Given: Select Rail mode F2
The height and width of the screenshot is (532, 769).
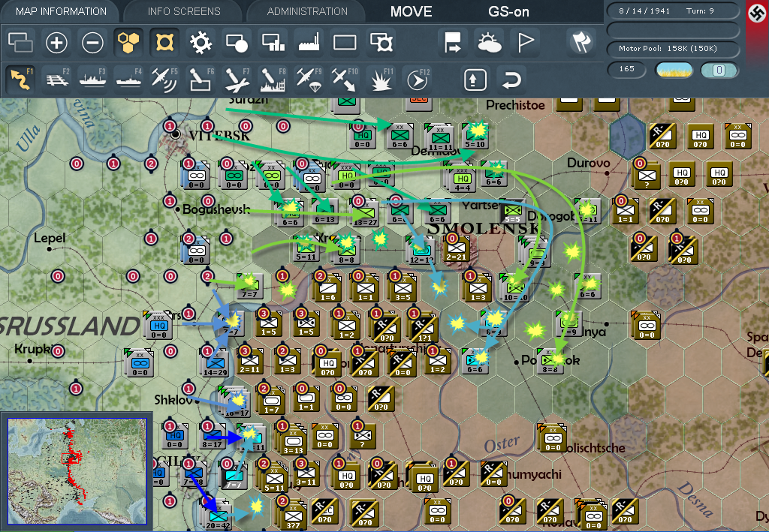Looking at the screenshot, I should 57,80.
